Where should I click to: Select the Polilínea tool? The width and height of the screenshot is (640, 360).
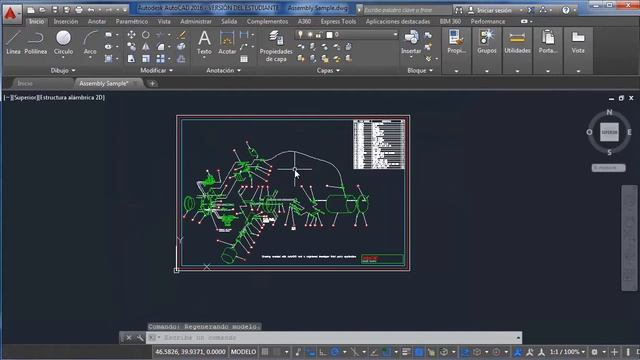point(36,42)
